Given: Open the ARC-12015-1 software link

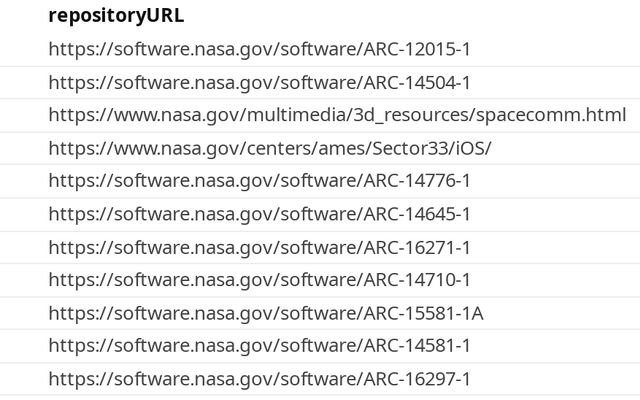Looking at the screenshot, I should click(x=259, y=49).
